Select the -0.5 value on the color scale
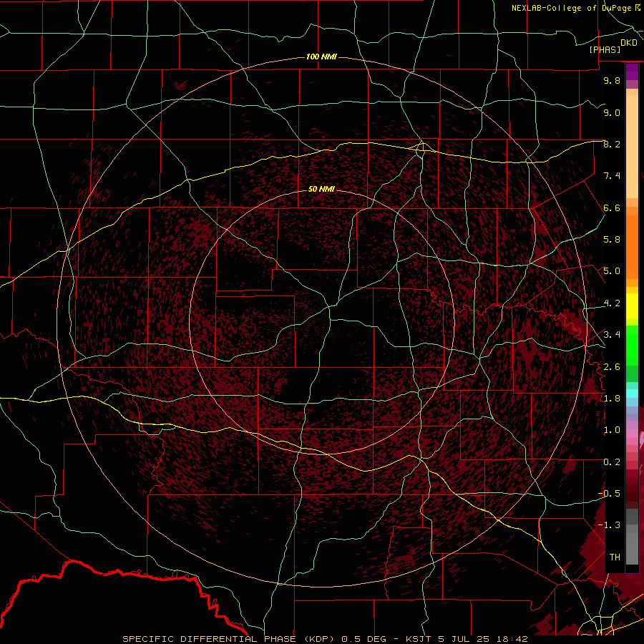Viewport: 644px width, 644px height. tap(609, 494)
